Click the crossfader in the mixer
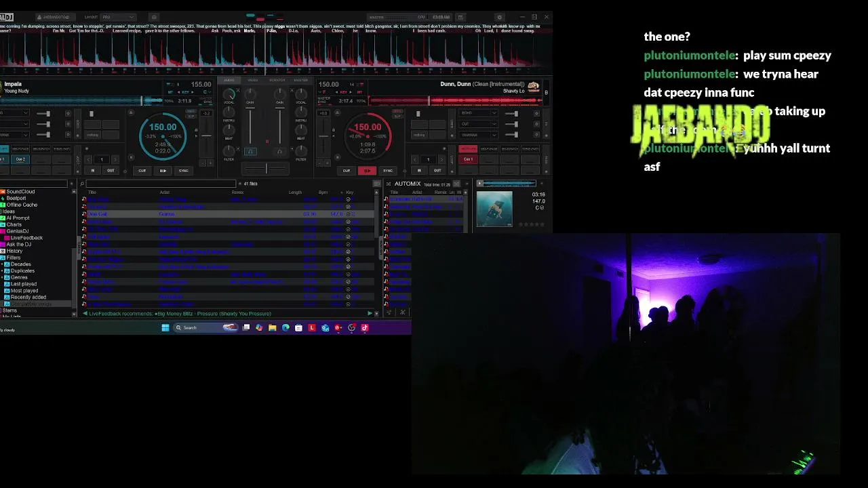The image size is (868, 488). pyautogui.click(x=265, y=168)
